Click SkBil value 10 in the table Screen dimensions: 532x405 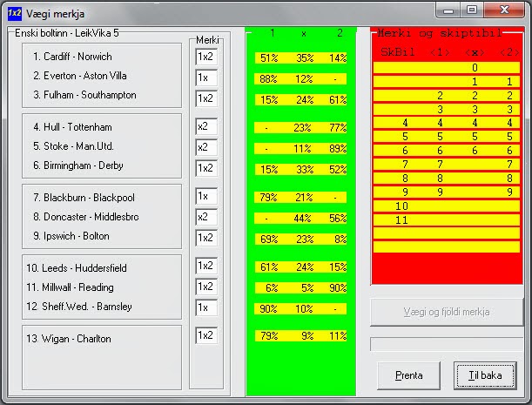(x=401, y=206)
